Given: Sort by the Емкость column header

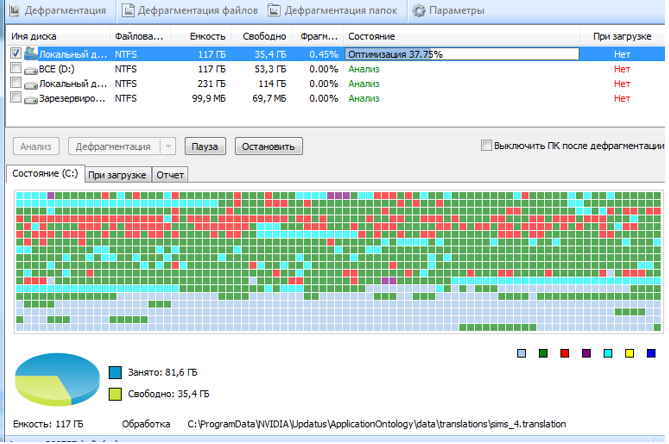Looking at the screenshot, I should coord(201,36).
